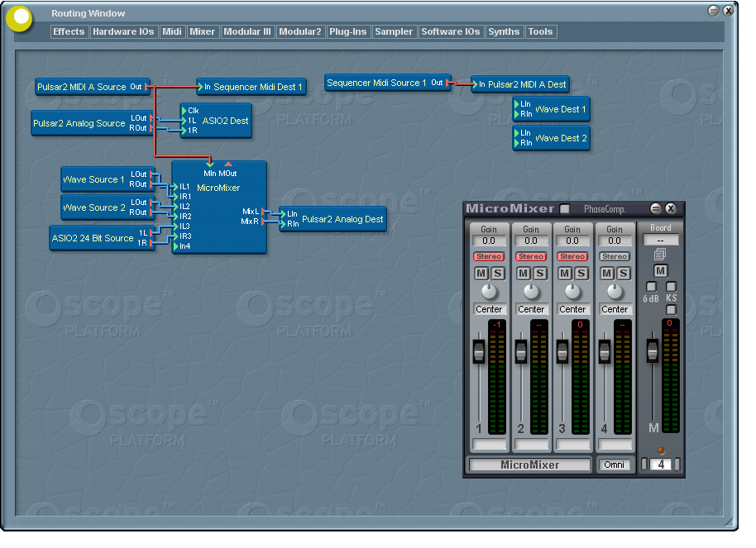Click the In4 input port on MicroMixer

pyautogui.click(x=176, y=246)
